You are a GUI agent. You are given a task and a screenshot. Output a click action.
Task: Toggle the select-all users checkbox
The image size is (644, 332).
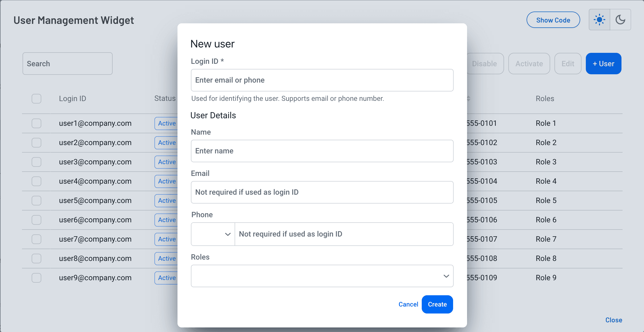tap(36, 98)
